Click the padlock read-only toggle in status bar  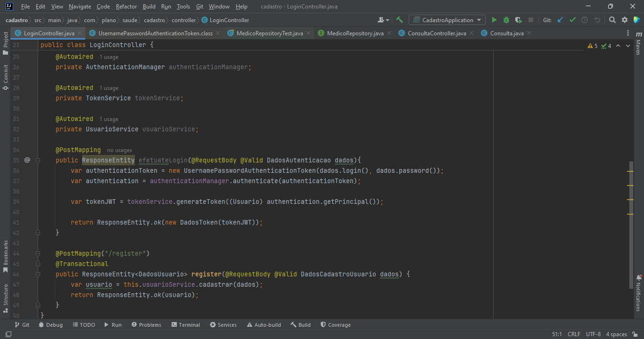(x=635, y=334)
